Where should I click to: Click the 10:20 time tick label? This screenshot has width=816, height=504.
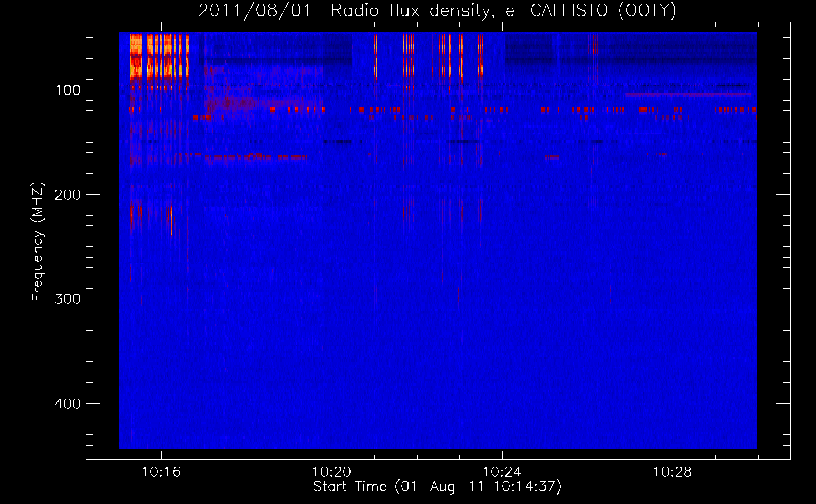tap(331, 472)
